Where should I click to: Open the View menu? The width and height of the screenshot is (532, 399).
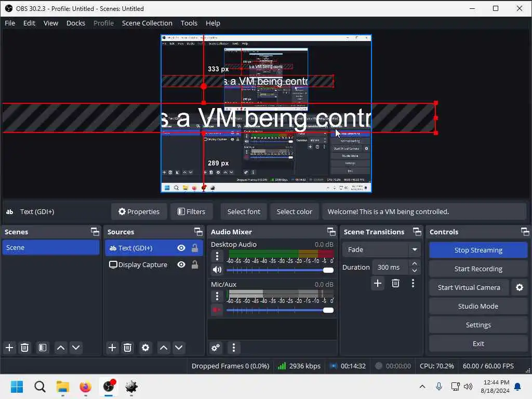pos(50,23)
